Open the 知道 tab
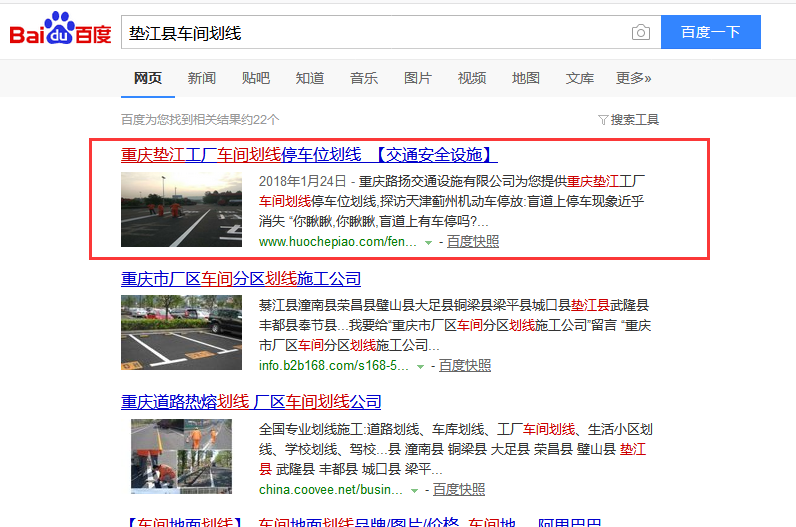 (310, 78)
